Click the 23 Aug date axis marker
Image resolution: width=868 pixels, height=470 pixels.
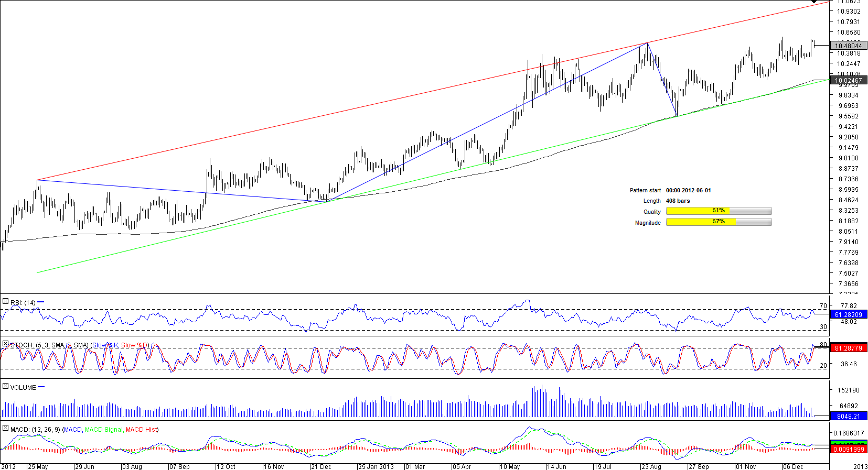pyautogui.click(x=651, y=466)
